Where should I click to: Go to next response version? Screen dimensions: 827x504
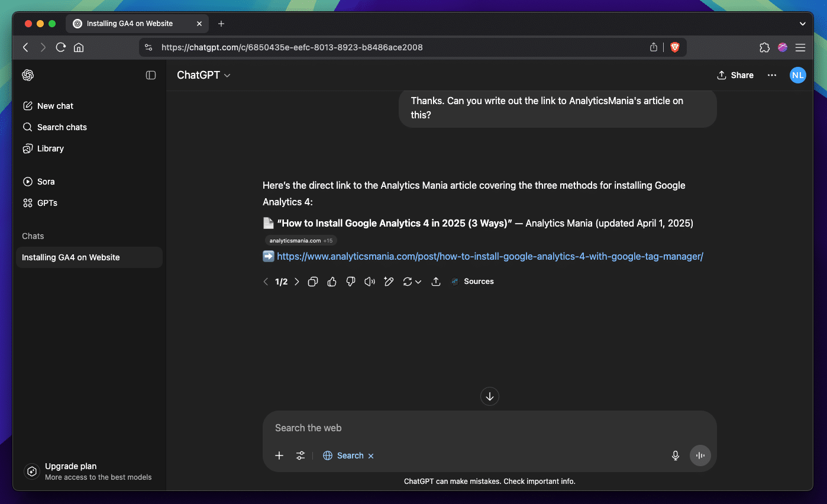click(297, 282)
